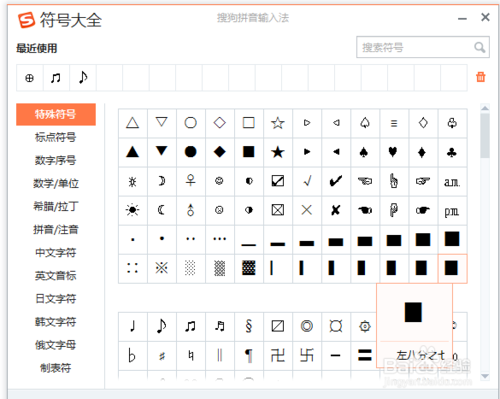
Task: Insert recent beamed notes symbol ♫
Action: pos(56,78)
